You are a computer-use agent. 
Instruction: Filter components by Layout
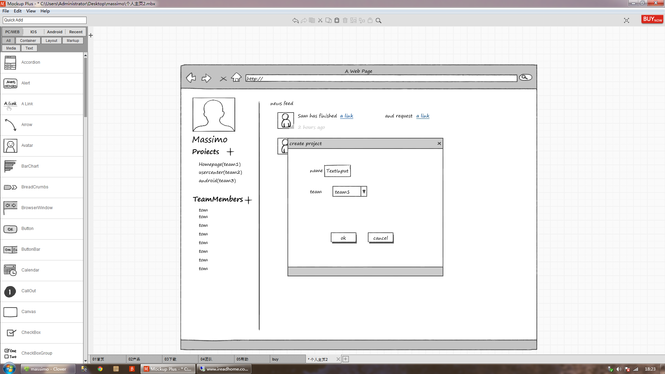[51, 41]
